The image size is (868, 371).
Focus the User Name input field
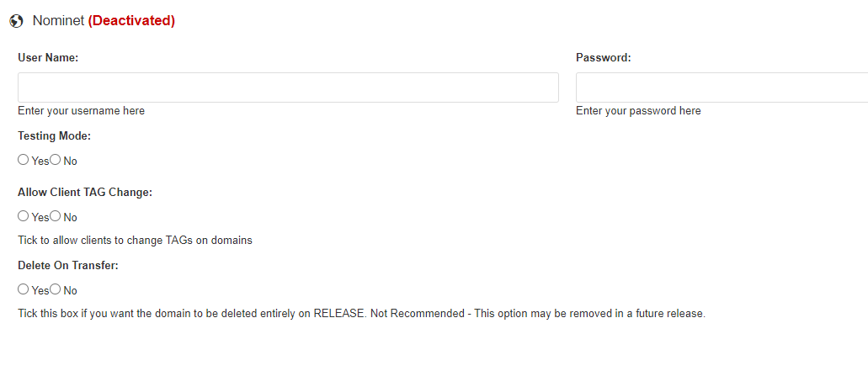[x=288, y=87]
